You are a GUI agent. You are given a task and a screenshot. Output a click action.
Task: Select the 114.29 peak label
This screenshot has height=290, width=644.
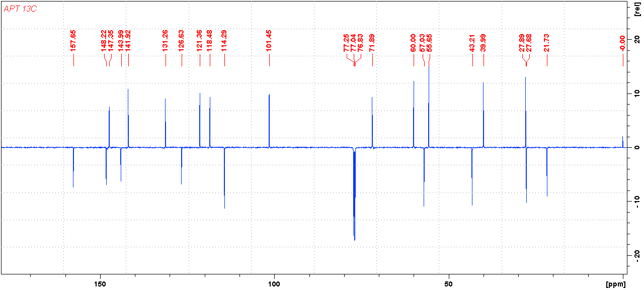click(x=224, y=41)
